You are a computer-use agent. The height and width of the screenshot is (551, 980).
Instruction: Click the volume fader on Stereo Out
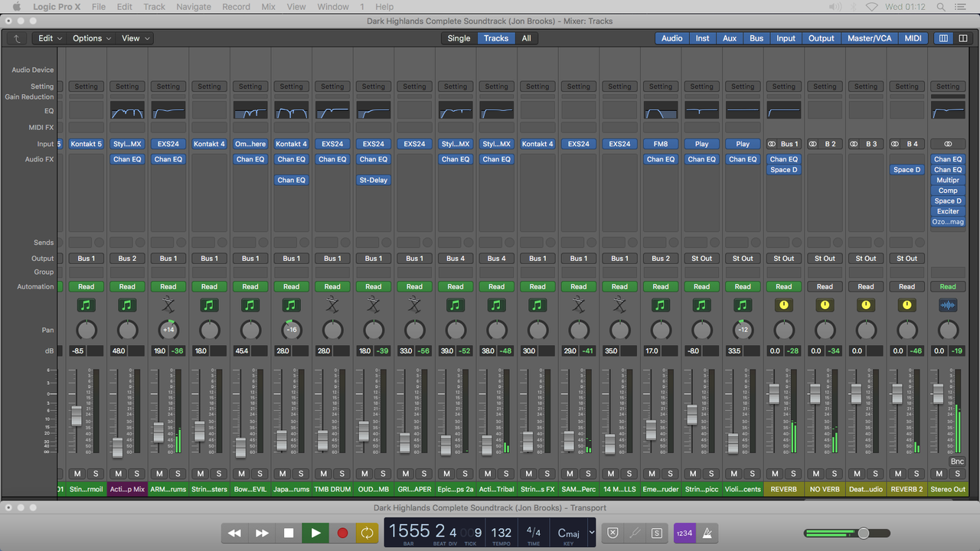tap(938, 393)
